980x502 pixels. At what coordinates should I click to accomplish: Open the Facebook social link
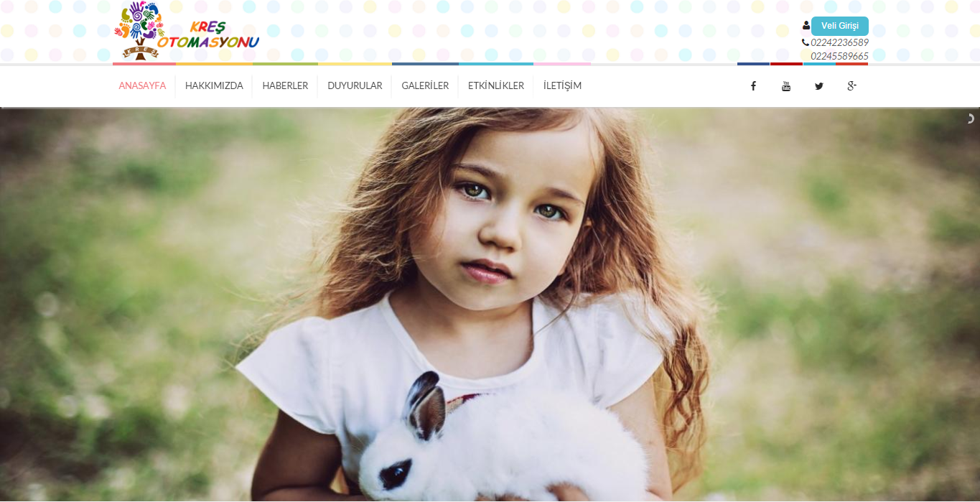(753, 86)
